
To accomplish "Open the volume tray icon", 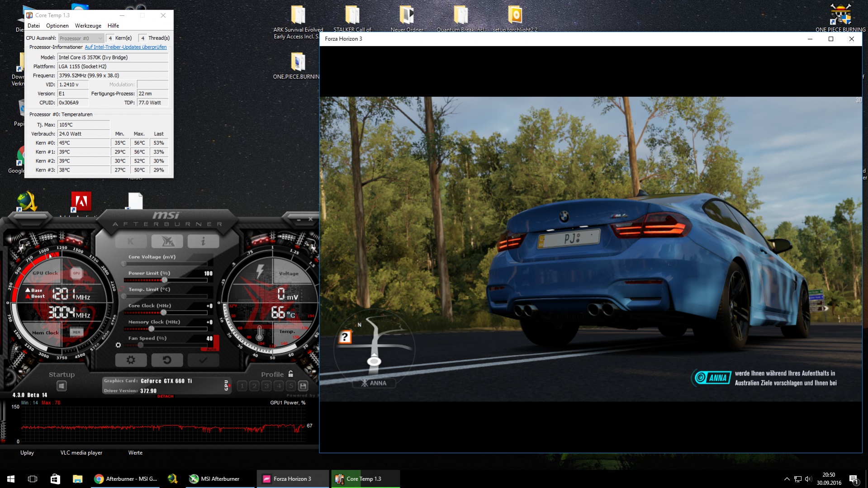I will (808, 479).
